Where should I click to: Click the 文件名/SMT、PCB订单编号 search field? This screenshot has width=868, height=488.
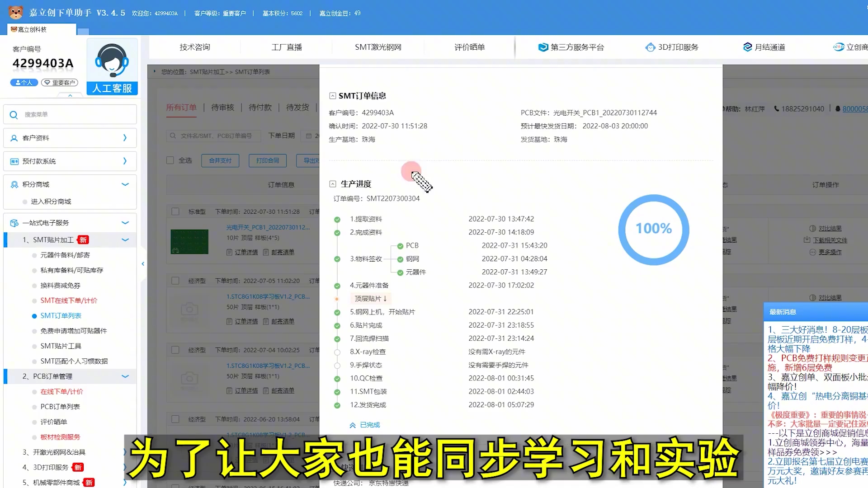[214, 136]
